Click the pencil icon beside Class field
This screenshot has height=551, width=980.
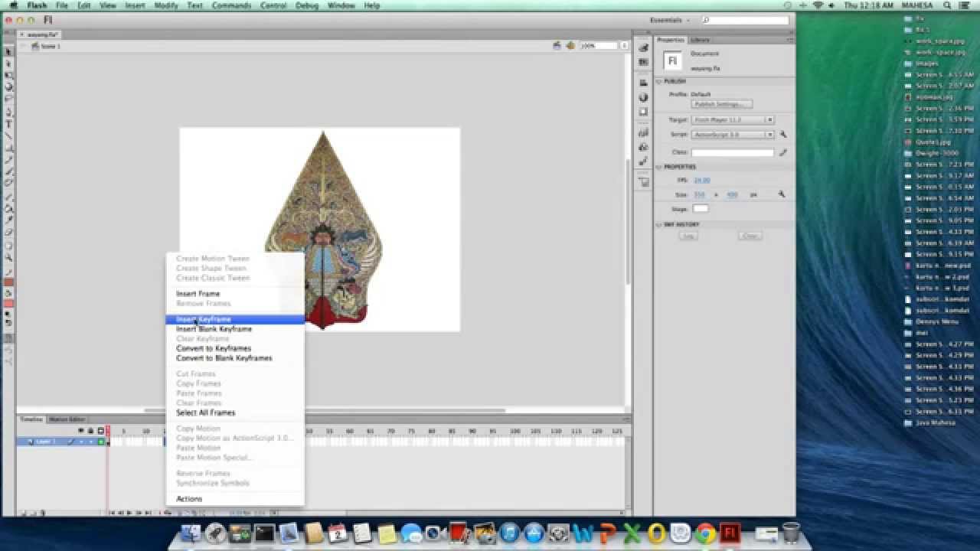pyautogui.click(x=782, y=152)
